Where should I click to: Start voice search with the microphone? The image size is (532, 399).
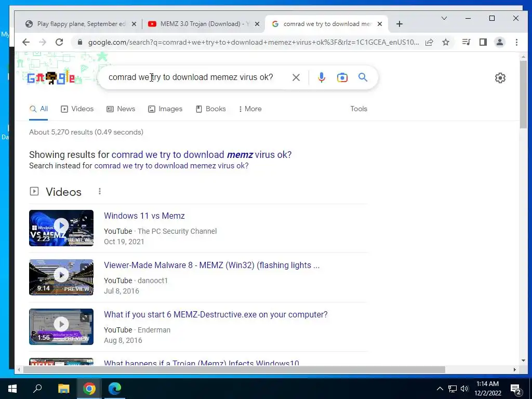coord(321,77)
